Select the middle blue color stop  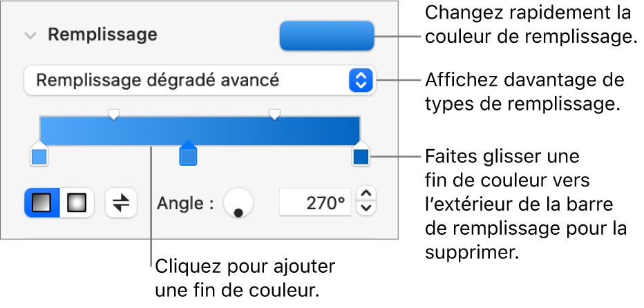point(188,157)
